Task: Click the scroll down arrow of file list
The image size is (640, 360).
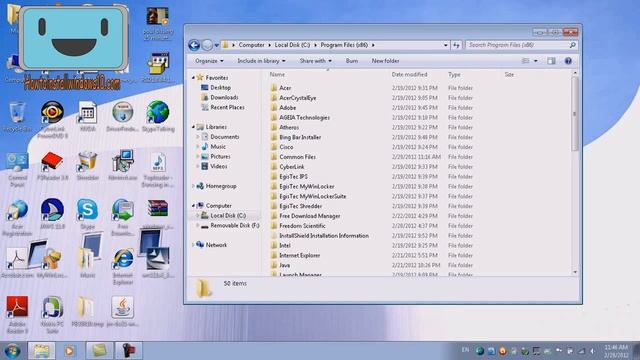Action: pos(575,272)
